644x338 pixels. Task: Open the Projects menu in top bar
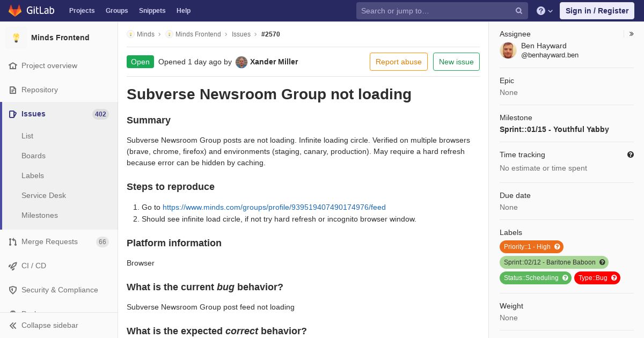[x=82, y=11]
